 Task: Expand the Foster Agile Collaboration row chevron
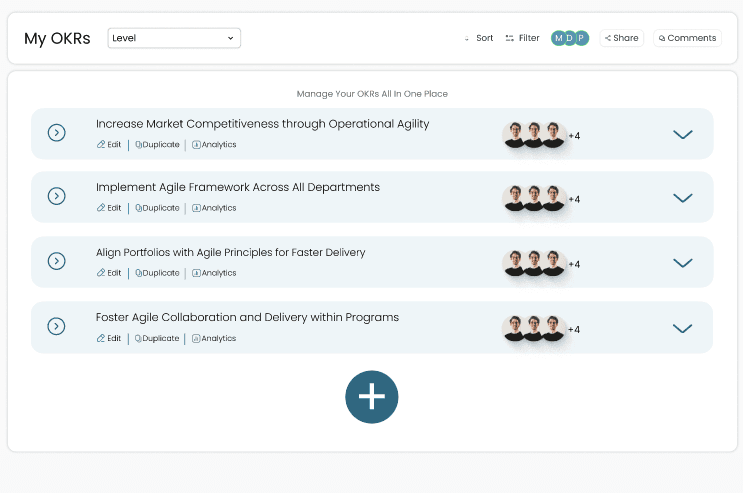click(x=682, y=328)
